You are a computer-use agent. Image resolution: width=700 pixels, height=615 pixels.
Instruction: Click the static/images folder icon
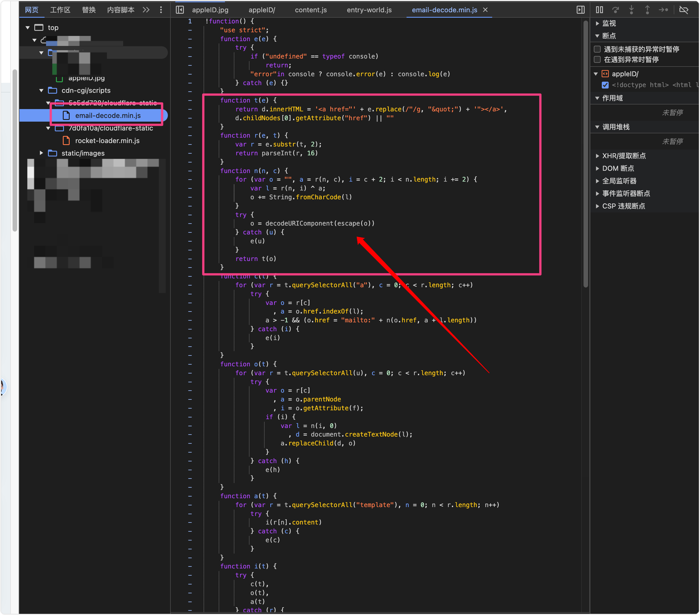point(53,153)
